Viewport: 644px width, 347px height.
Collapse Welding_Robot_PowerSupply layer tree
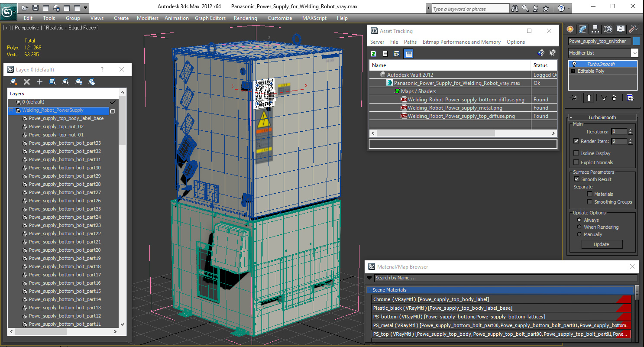pyautogui.click(x=11, y=110)
